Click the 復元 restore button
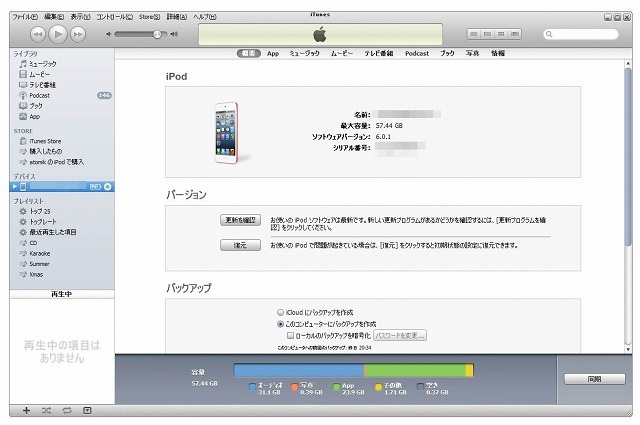The image size is (640, 425). point(240,245)
